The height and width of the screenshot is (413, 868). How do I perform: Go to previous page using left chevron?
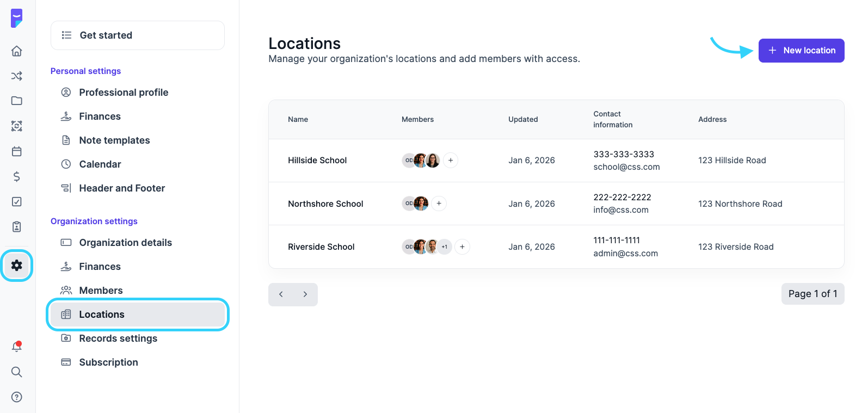(x=281, y=294)
